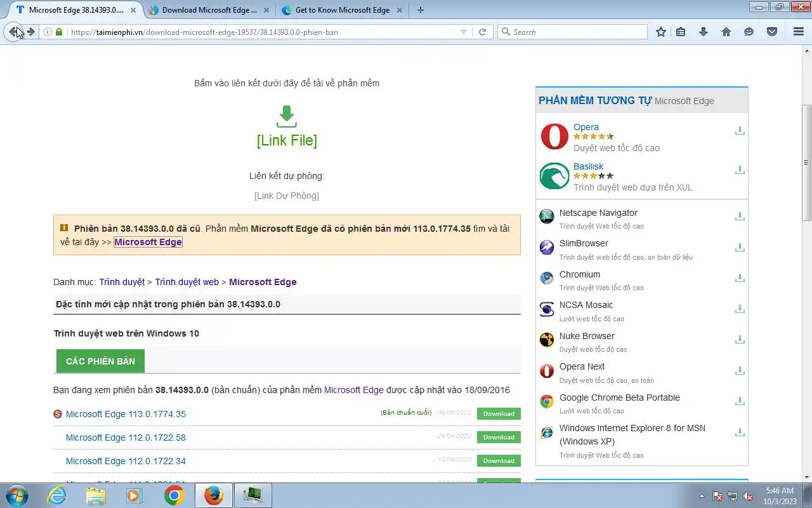Open the Microsoft Edge 112.0.1722.34 version link
Viewport: 812px width, 508px height.
pos(126,461)
